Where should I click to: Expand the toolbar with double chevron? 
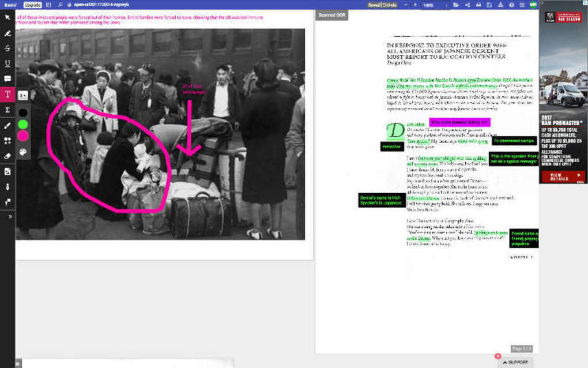(x=10, y=216)
